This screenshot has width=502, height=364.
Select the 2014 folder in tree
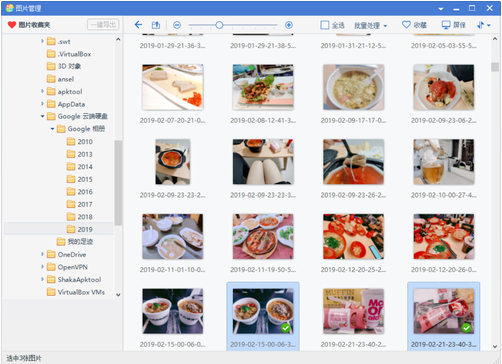point(80,167)
